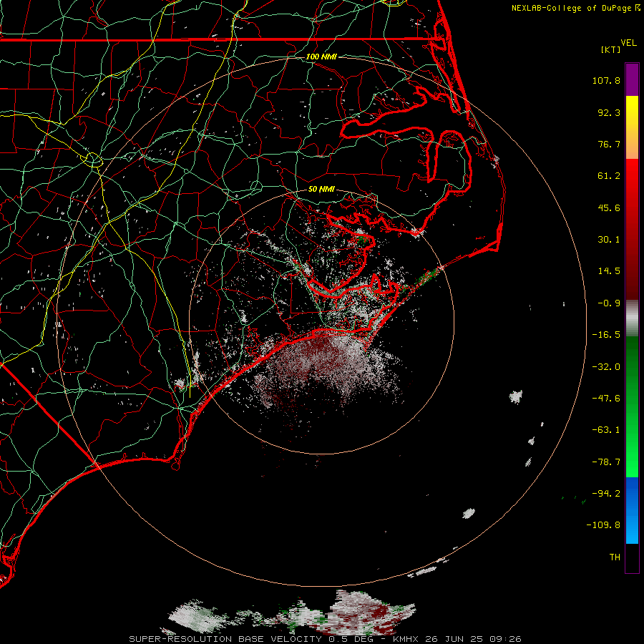The width and height of the screenshot is (644, 644).
Task: Click the -109.8 value on the velocity scale
Action: coord(603,525)
